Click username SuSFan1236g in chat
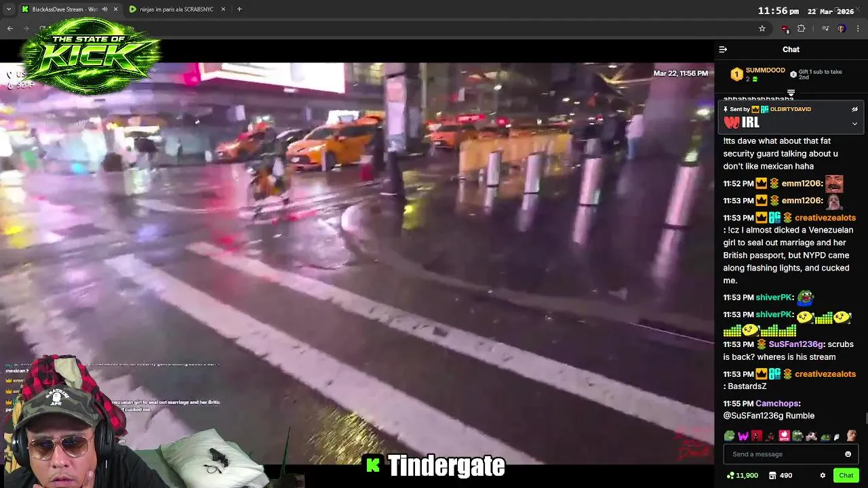 pos(796,344)
